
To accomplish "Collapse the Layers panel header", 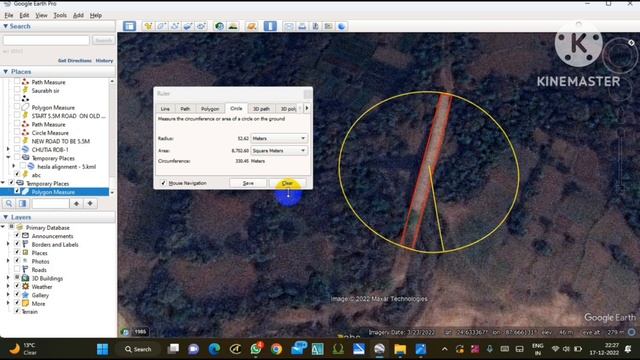I will click(x=6, y=217).
